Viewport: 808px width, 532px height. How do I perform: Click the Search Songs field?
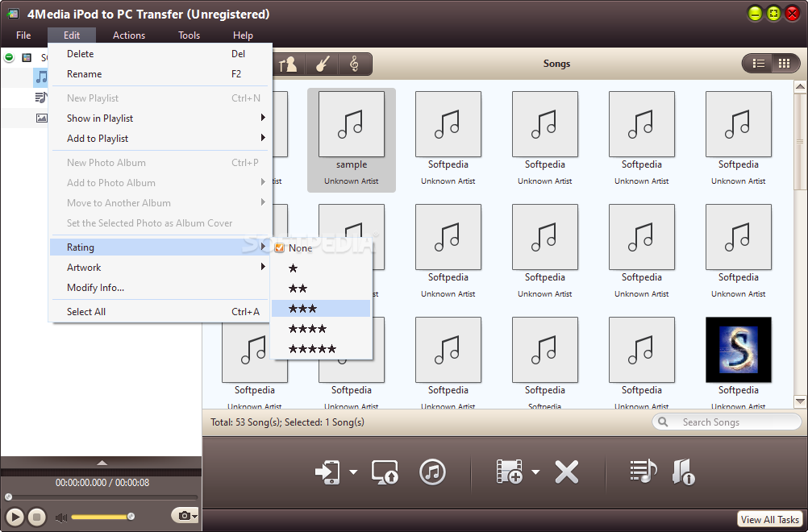(727, 422)
